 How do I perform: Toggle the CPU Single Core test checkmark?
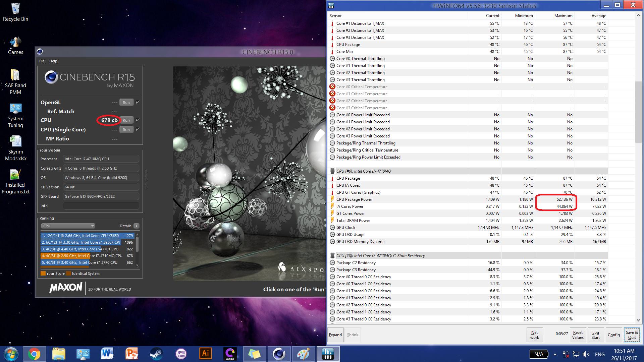(x=138, y=129)
